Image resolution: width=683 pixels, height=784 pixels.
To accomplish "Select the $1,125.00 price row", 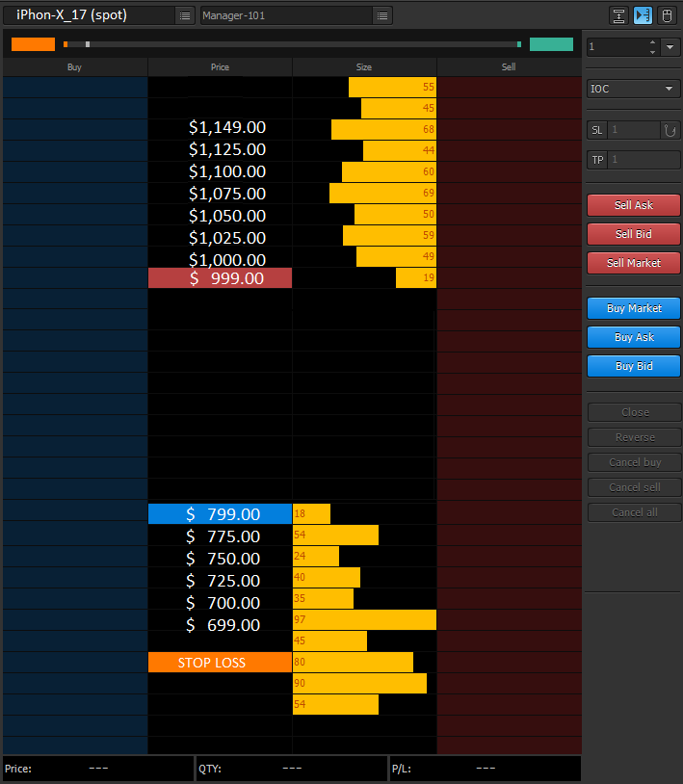I will coord(227,150).
